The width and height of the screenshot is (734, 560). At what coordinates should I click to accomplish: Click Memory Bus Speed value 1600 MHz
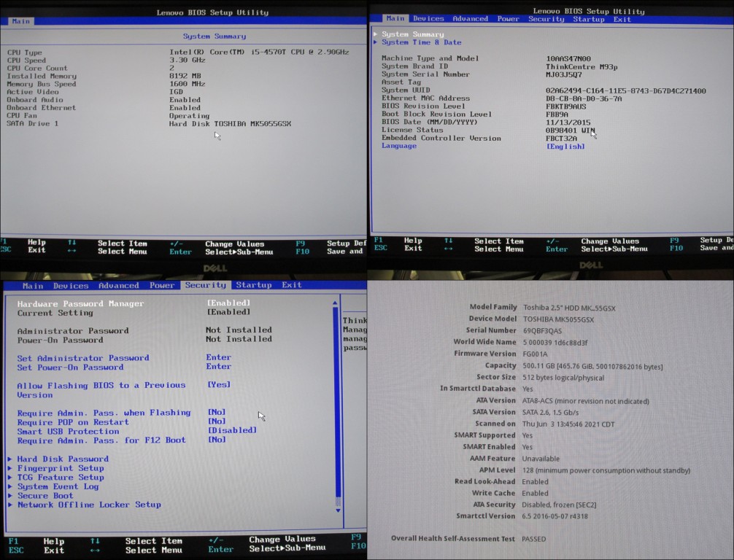tap(188, 84)
